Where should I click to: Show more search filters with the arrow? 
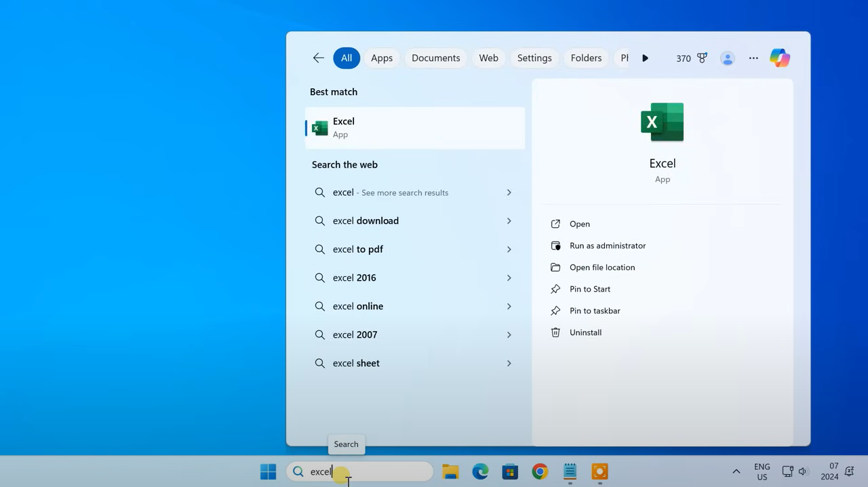click(x=645, y=58)
